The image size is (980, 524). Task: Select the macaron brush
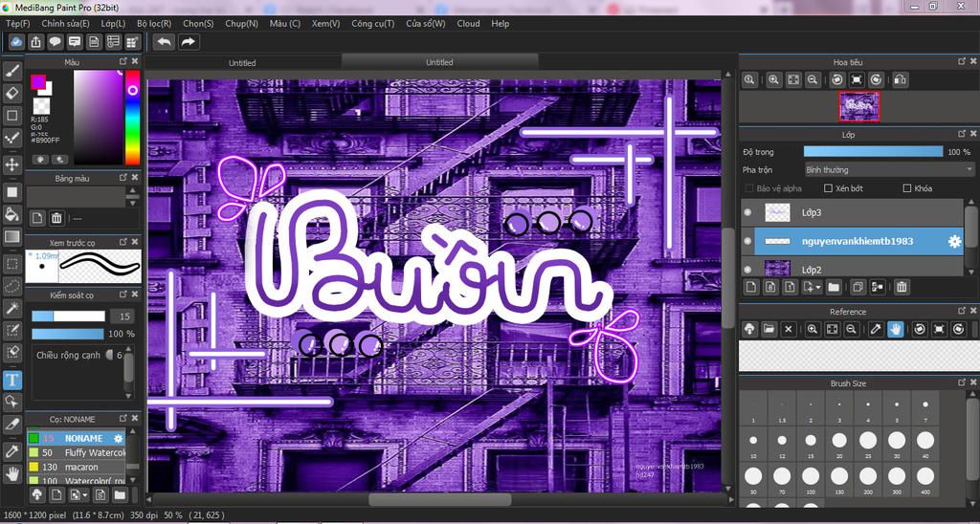point(76,467)
